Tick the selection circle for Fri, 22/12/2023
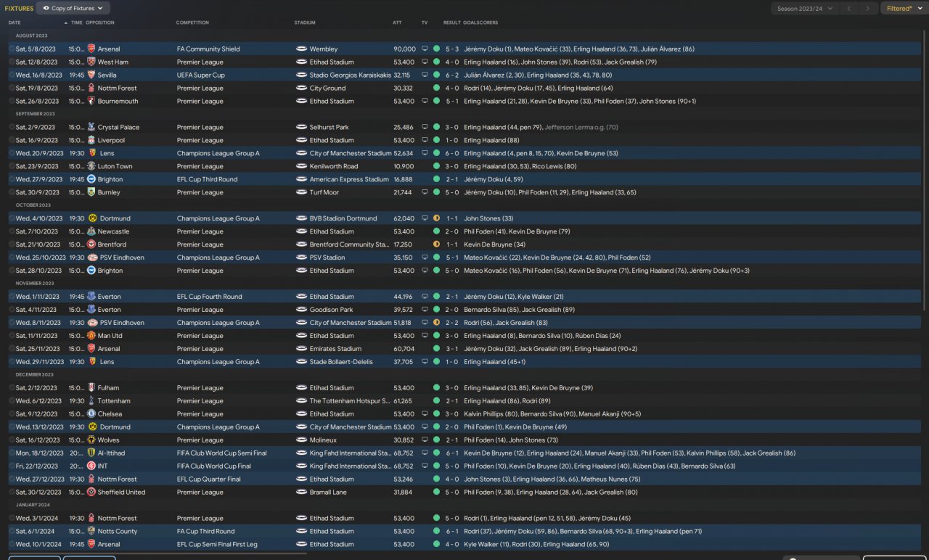 click(x=12, y=466)
